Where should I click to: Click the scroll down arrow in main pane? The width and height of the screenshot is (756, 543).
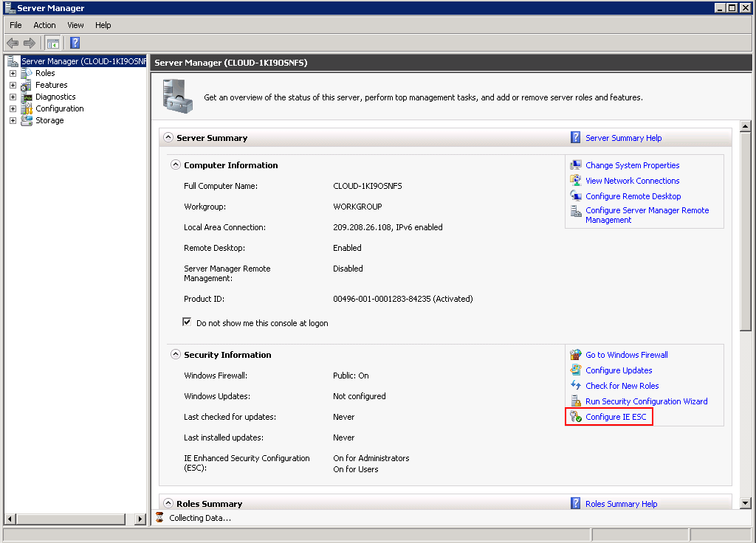click(x=746, y=503)
